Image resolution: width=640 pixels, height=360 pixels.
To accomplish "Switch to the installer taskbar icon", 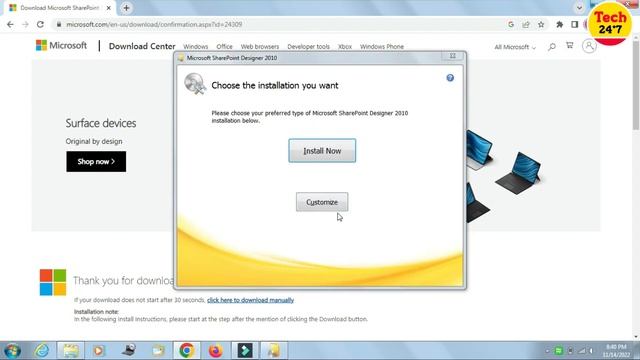I will coord(274,350).
